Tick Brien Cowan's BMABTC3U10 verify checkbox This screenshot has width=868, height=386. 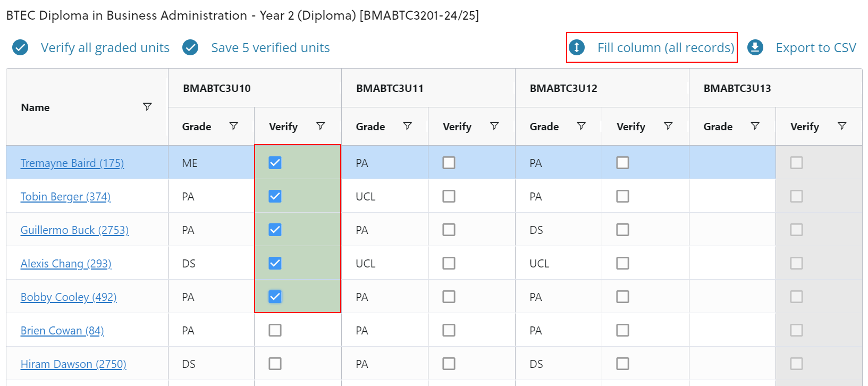point(275,330)
